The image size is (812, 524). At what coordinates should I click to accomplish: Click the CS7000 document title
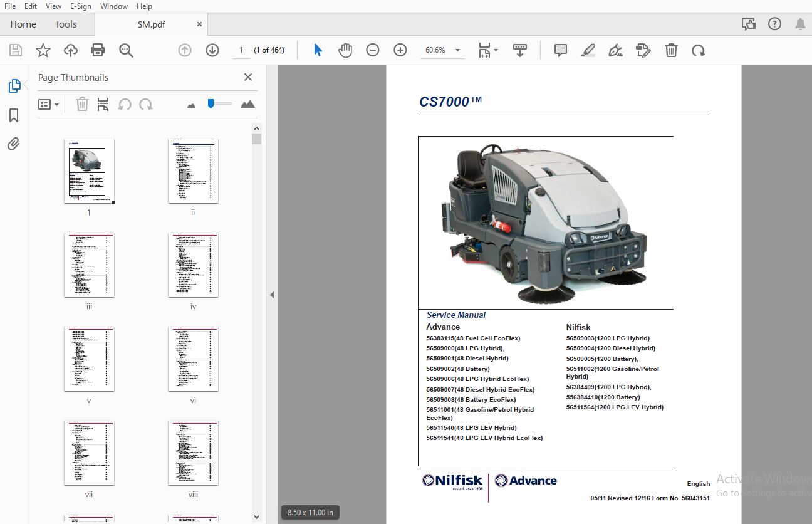tap(450, 102)
